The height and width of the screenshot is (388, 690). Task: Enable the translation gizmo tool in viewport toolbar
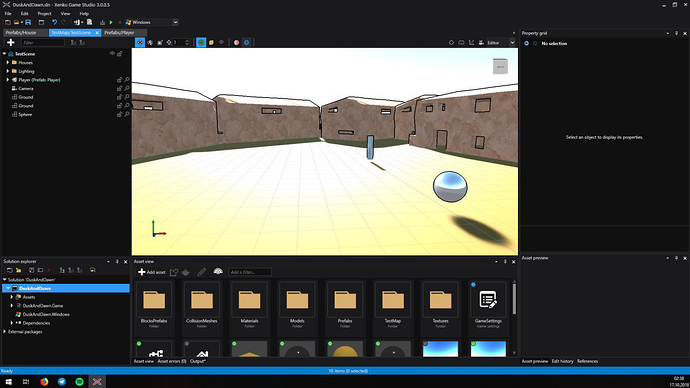139,42
